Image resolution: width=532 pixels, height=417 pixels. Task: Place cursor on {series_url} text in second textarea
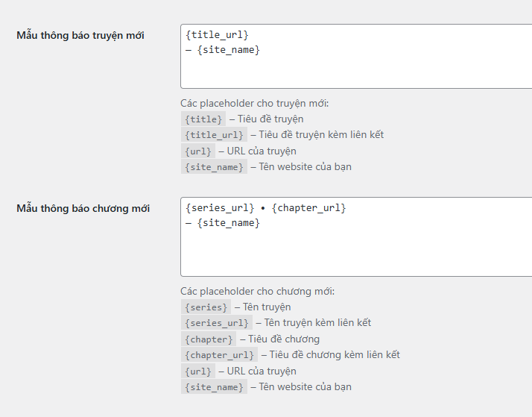click(x=220, y=208)
